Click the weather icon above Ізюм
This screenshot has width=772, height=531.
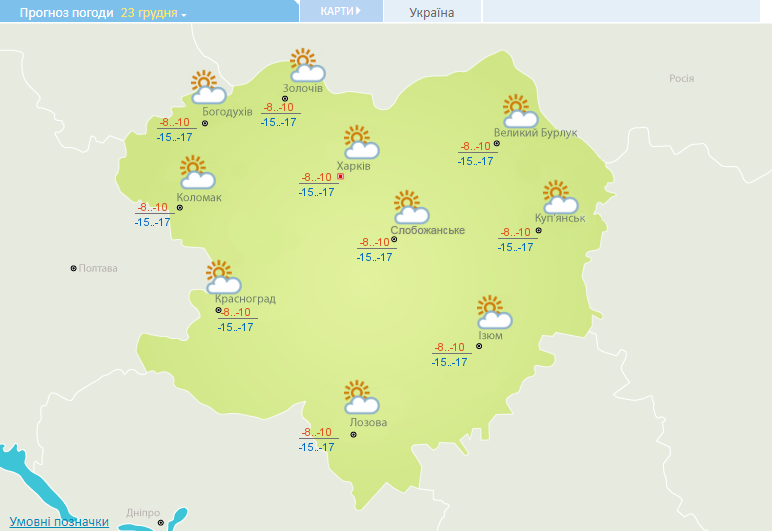493,312
